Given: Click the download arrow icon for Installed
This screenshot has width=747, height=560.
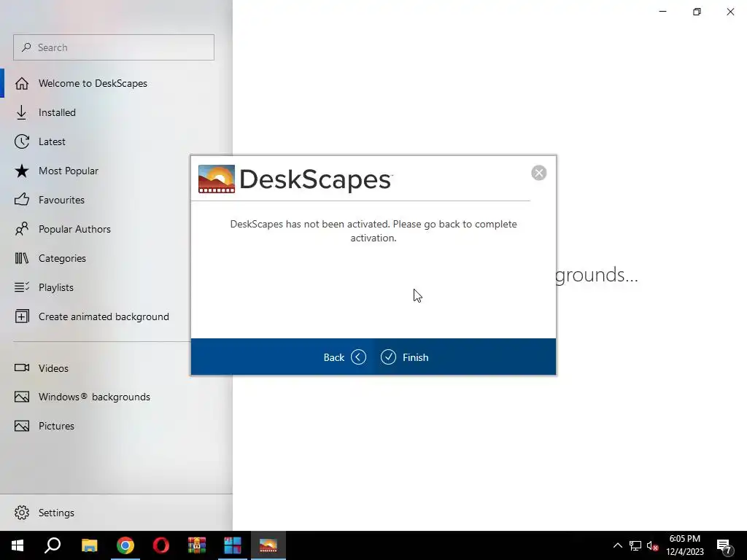Looking at the screenshot, I should click(x=21, y=113).
